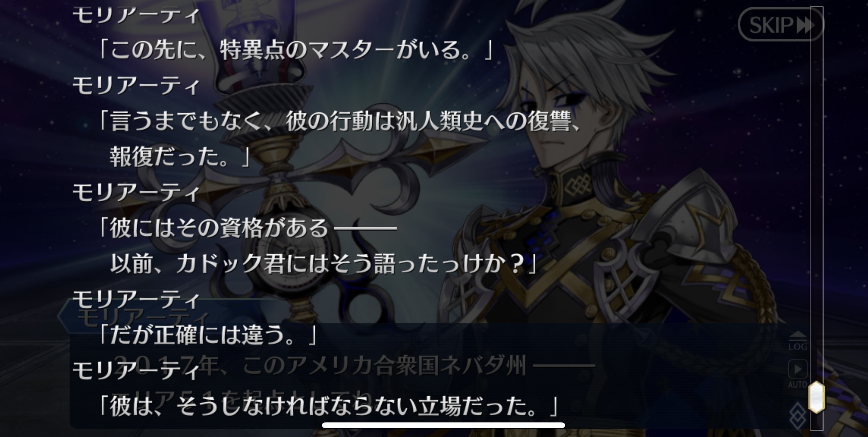Click the double-diamond icon below AUTO

[x=798, y=415]
